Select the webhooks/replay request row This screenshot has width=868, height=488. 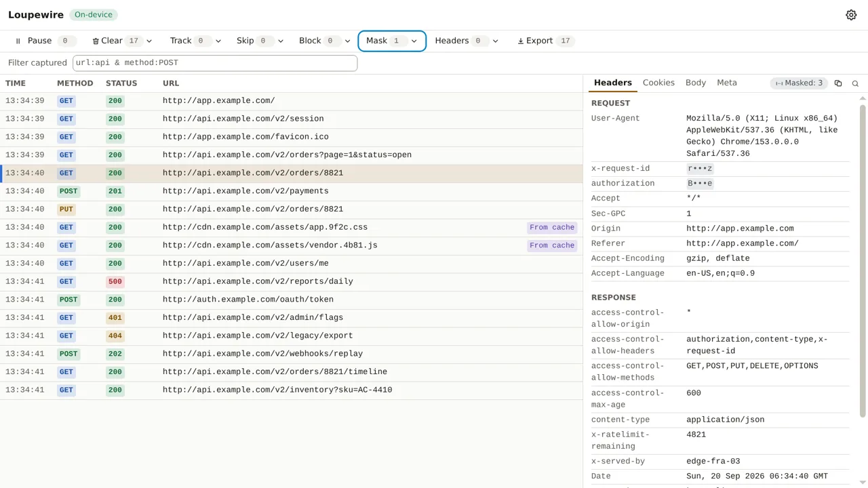click(292, 354)
